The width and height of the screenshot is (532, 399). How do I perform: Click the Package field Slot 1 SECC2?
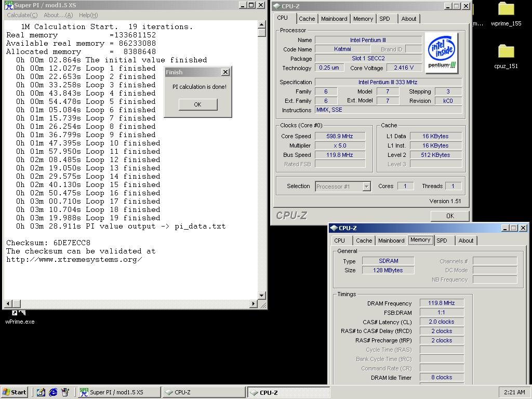368,58
